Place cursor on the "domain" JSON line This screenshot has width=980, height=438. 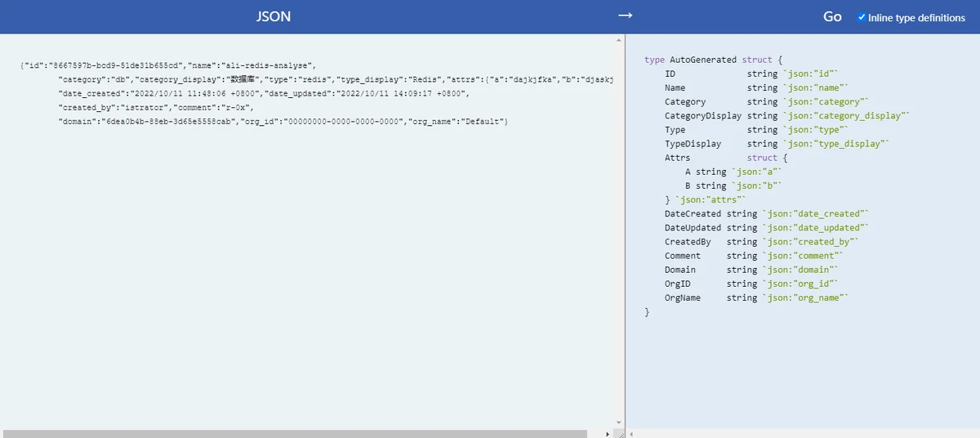coord(283,121)
